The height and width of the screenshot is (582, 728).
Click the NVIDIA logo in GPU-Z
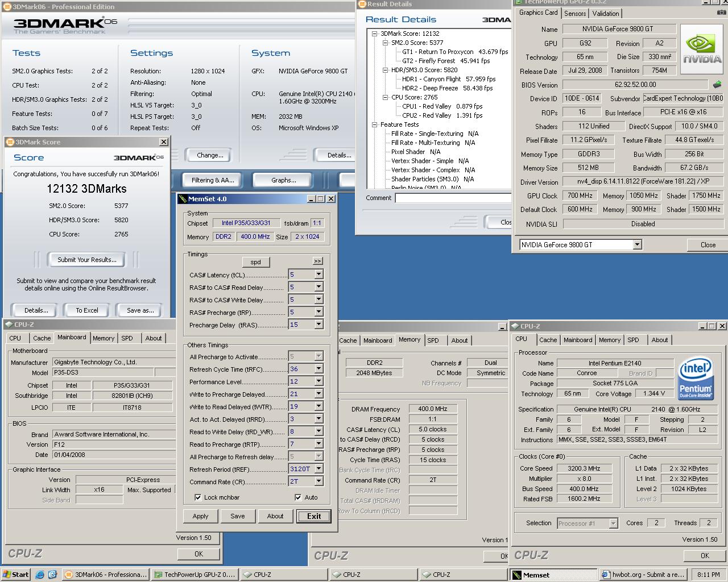point(702,49)
